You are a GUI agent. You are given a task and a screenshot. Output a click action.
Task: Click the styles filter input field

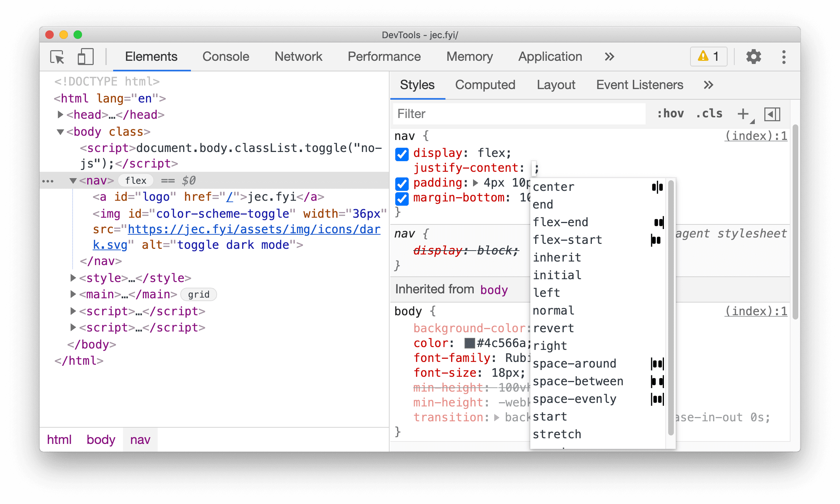click(x=521, y=114)
